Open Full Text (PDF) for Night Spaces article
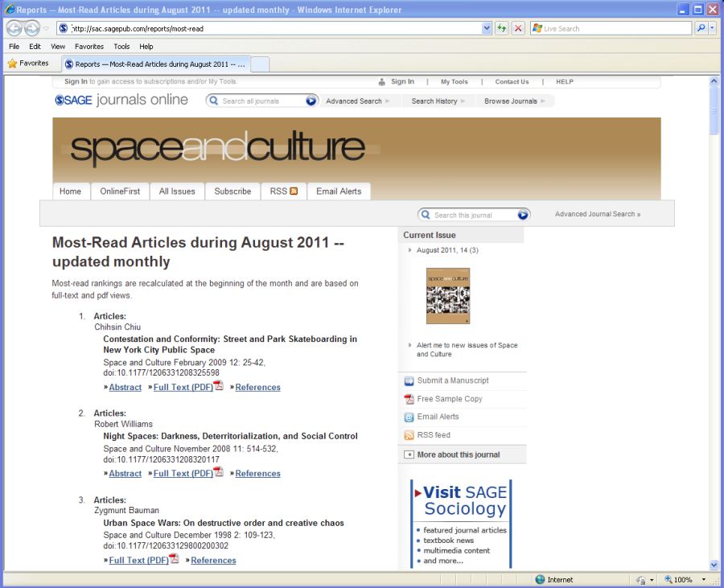 pos(183,474)
